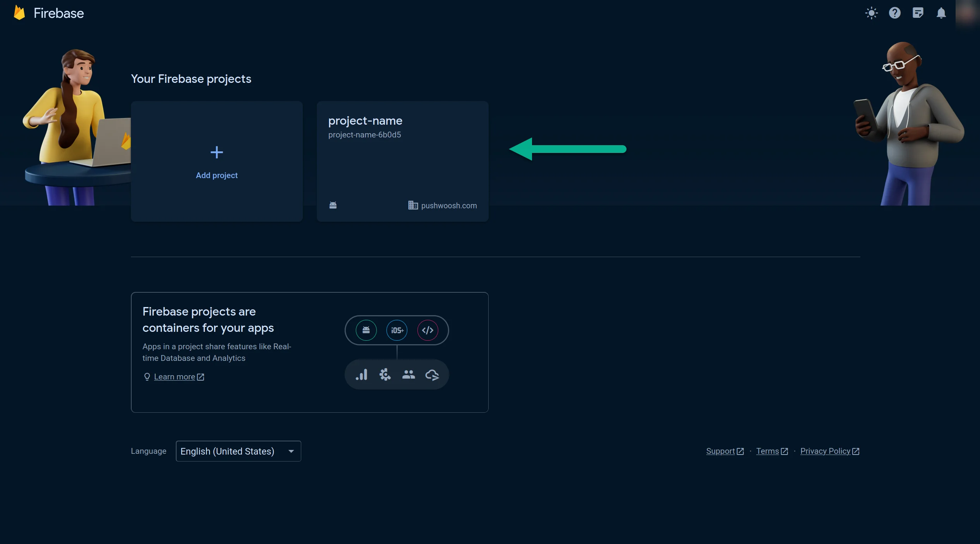This screenshot has height=544, width=980.
Task: Open the Firebase release notes icon
Action: click(918, 13)
